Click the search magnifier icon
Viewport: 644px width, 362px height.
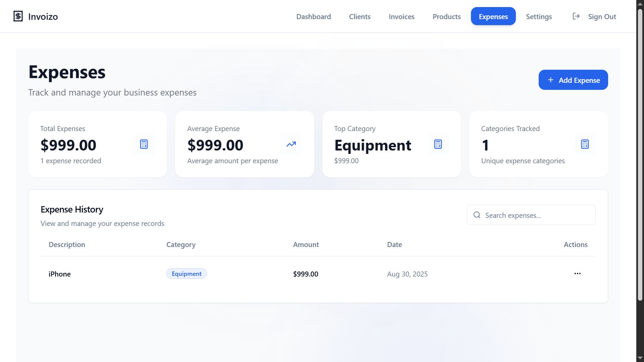pos(477,215)
